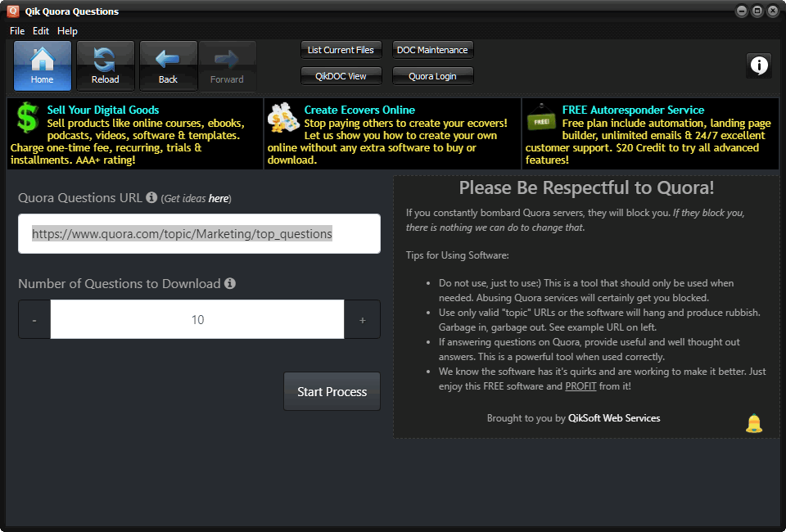This screenshot has width=786, height=532.
Task: Open the Help menu
Action: point(67,31)
